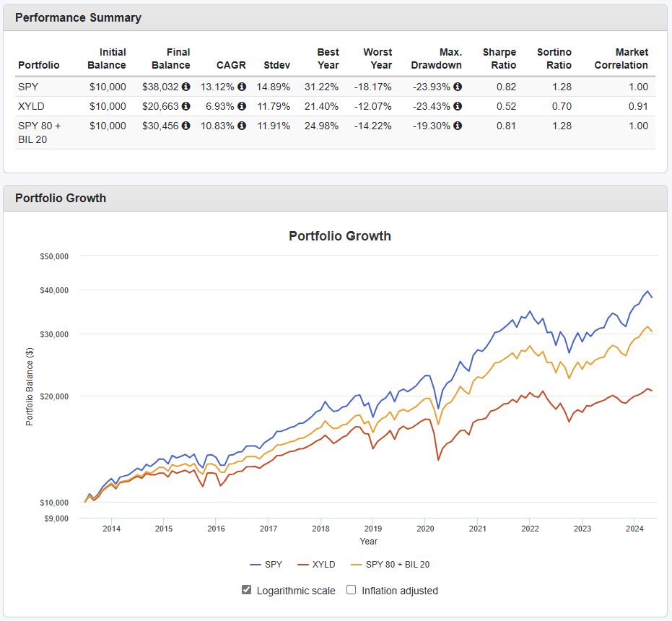This screenshot has height=621, width=672.
Task: Click the Performance Summary panel heading
Action: point(78,17)
